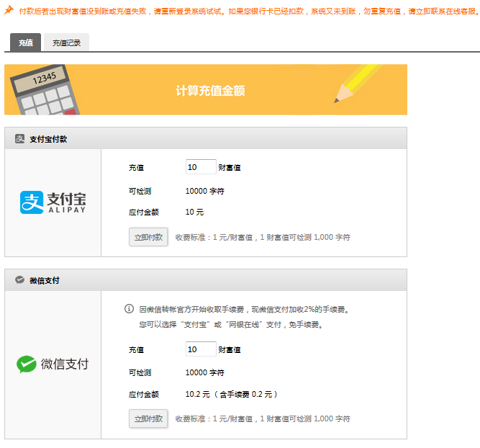Screen dimensions: 480x448
Task: Click 立即付款 button under Alipay section
Action: [148, 237]
